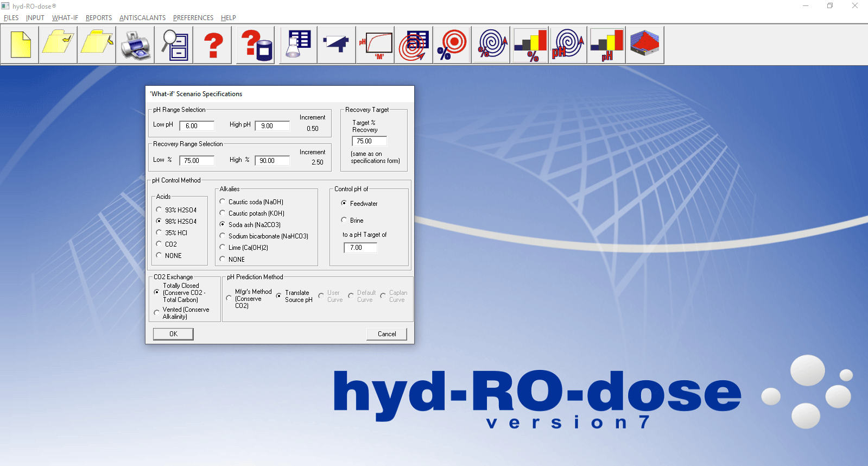Click the printer icon

(135, 45)
